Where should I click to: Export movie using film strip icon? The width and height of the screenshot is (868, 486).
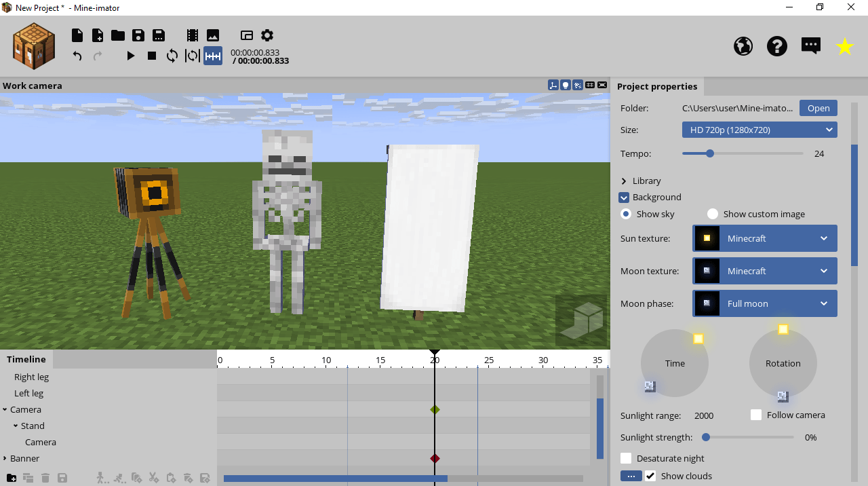193,35
